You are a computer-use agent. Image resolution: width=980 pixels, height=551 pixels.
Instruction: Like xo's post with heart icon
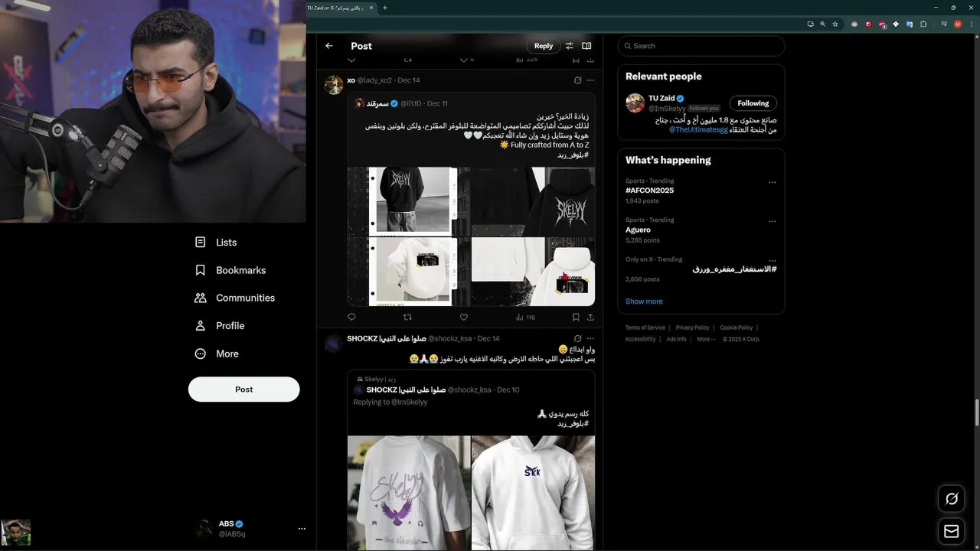click(463, 317)
